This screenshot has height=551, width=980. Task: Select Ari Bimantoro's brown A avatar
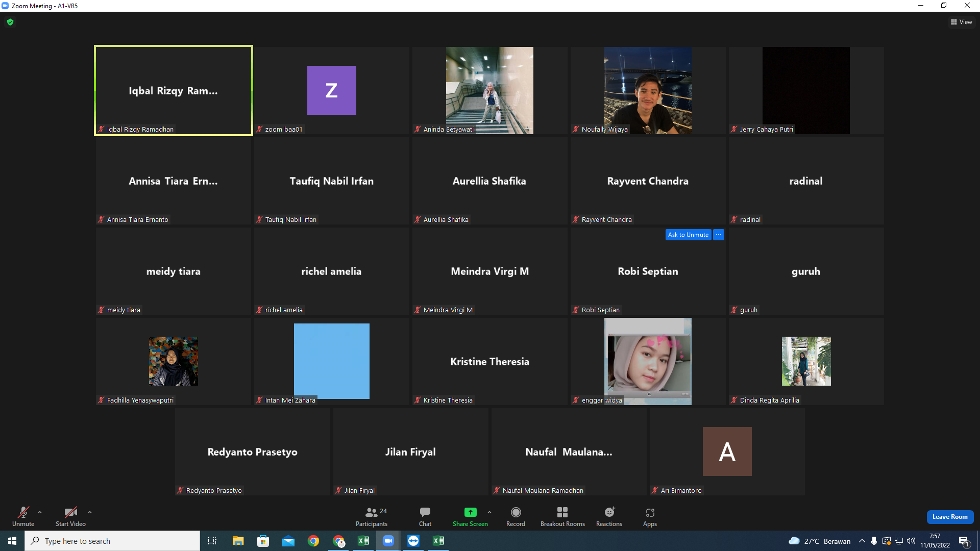click(727, 452)
